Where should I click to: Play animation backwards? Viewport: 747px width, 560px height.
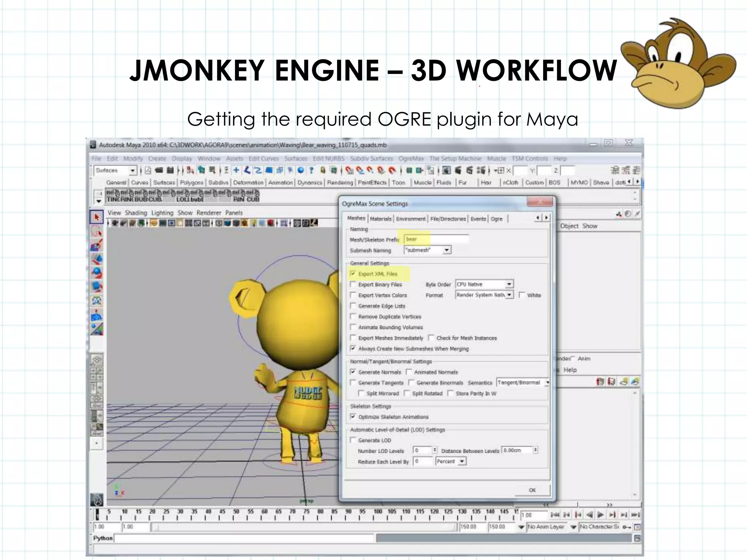point(589,515)
